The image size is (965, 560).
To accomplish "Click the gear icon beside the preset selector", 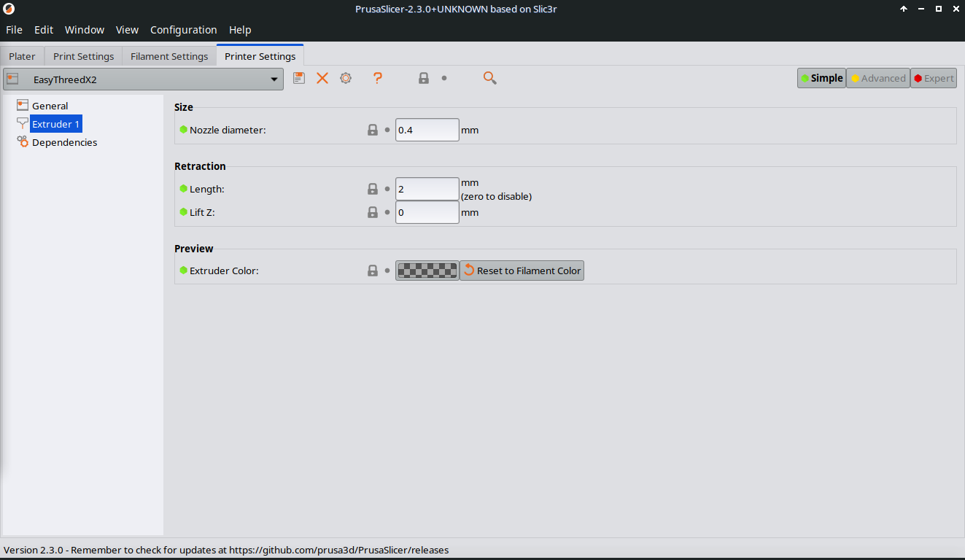I will 346,78.
